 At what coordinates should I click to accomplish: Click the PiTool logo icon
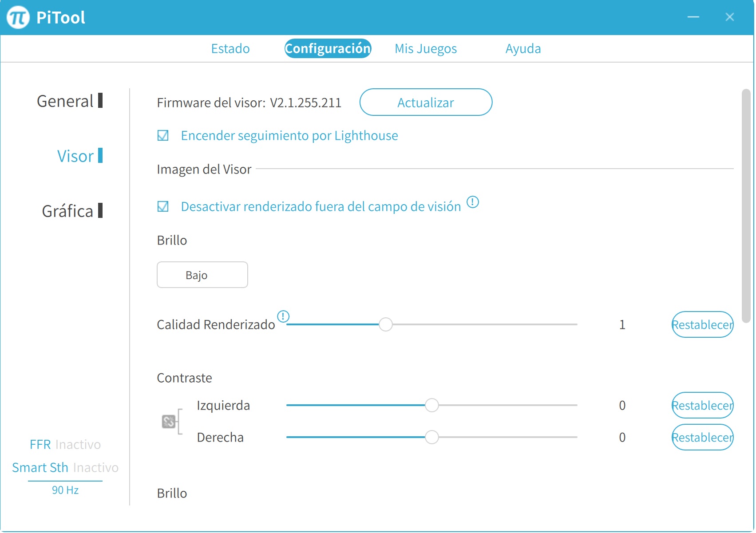tap(18, 17)
